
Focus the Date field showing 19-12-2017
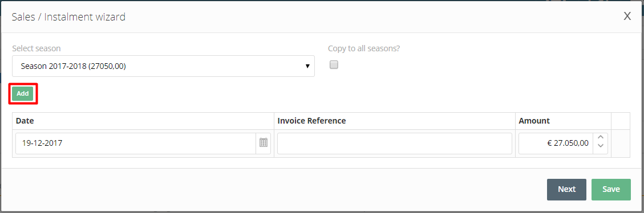point(136,143)
